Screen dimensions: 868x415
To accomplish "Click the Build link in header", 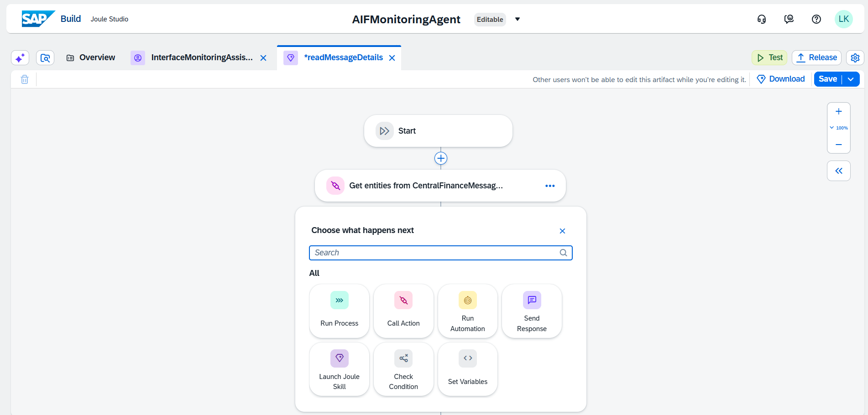I will (71, 19).
